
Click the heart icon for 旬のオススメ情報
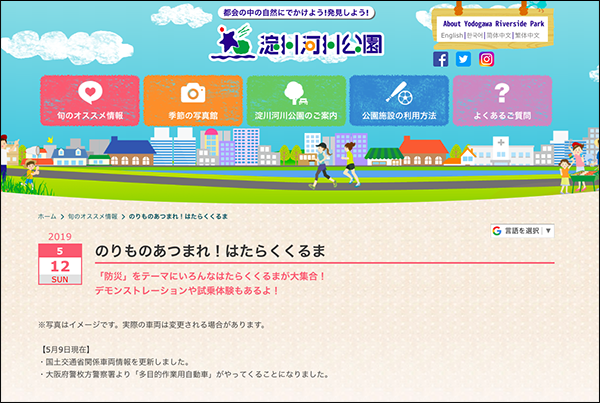(88, 94)
